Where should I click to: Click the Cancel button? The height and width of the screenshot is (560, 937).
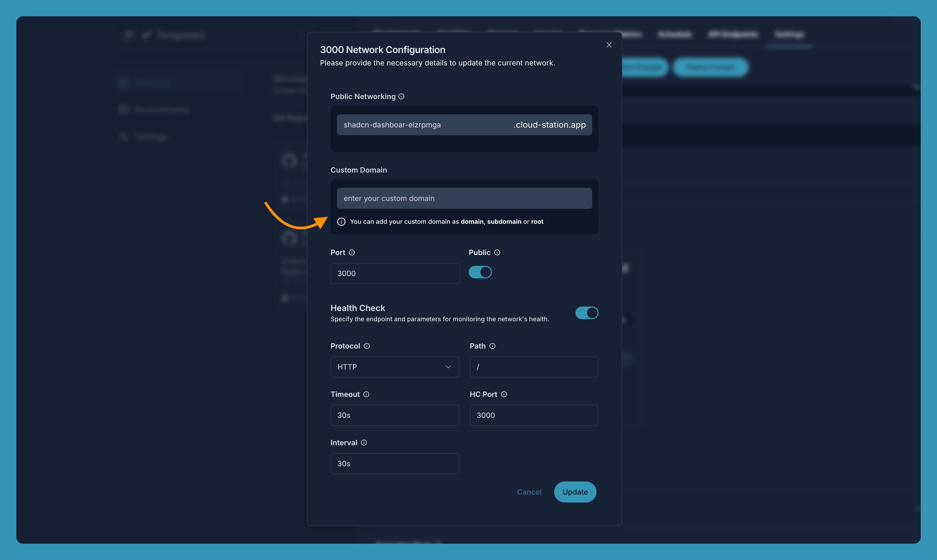pos(529,492)
